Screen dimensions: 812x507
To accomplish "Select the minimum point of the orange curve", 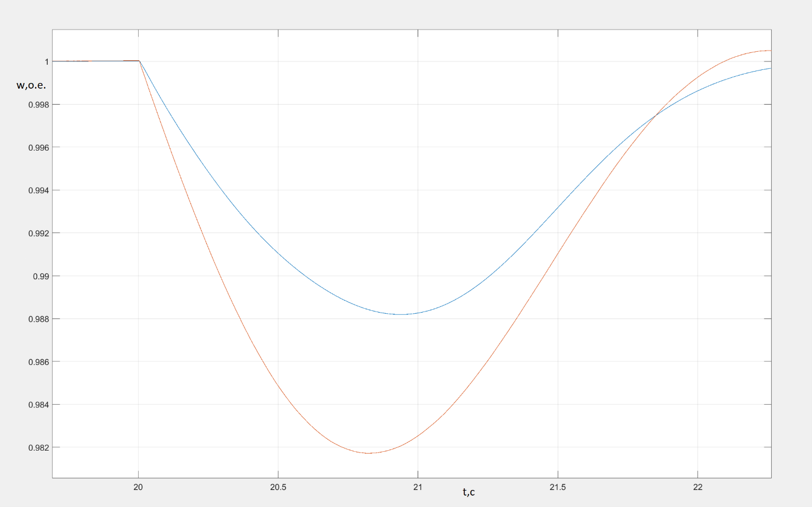I will (369, 453).
